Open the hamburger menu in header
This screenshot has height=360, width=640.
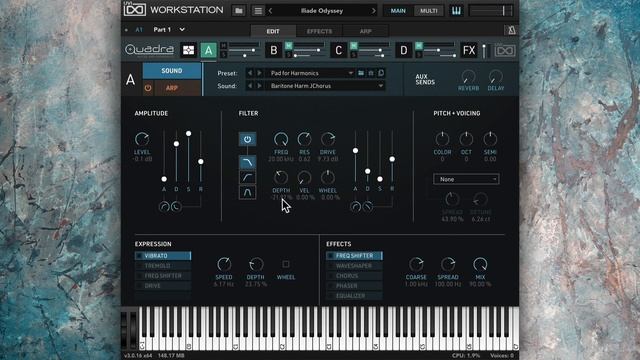[x=258, y=11]
